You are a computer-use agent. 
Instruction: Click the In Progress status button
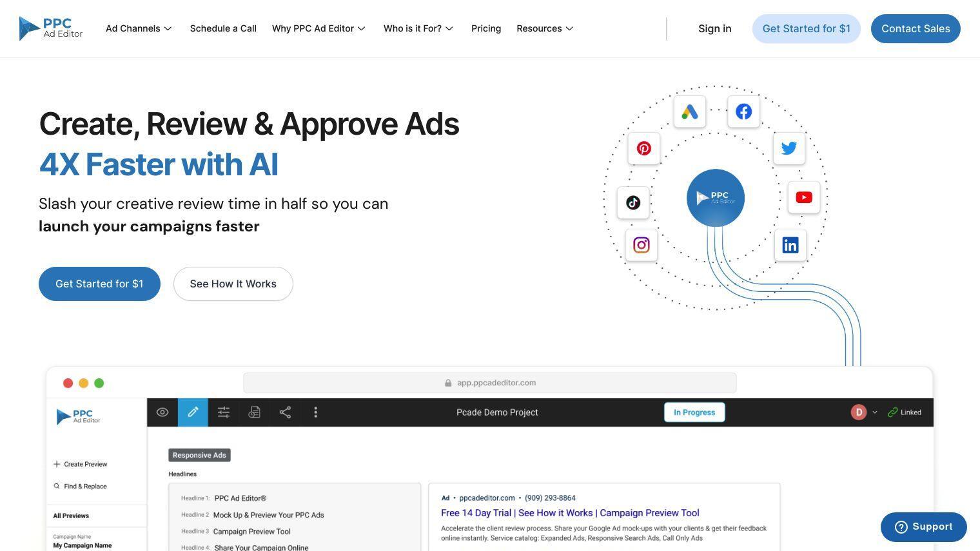coord(694,412)
